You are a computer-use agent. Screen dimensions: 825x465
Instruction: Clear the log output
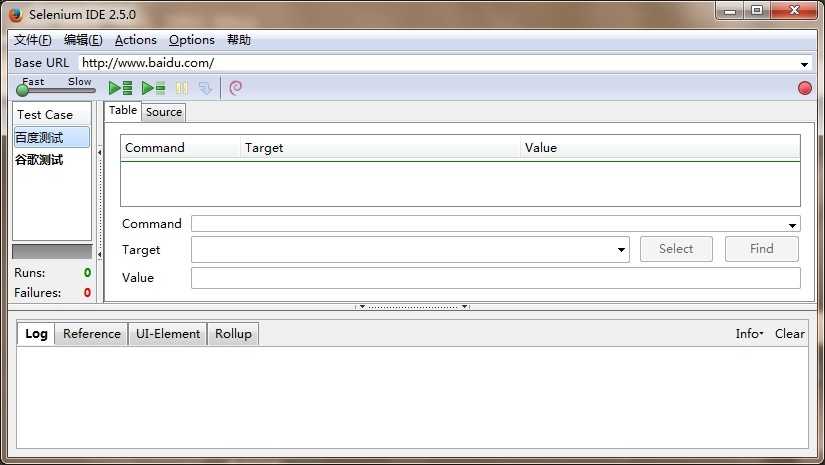(x=789, y=333)
